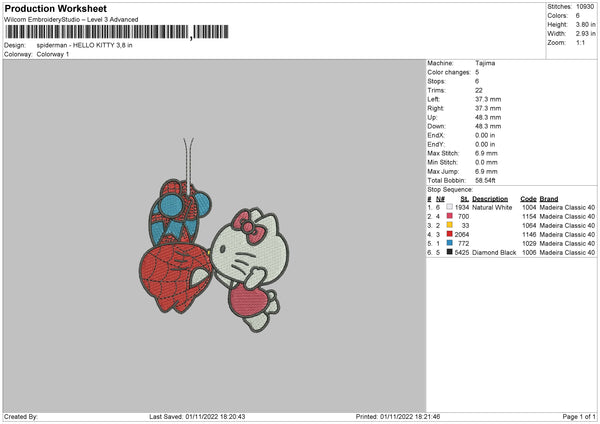Click the Height value 3.80 in
This screenshot has width=600, height=424.
[585, 24]
